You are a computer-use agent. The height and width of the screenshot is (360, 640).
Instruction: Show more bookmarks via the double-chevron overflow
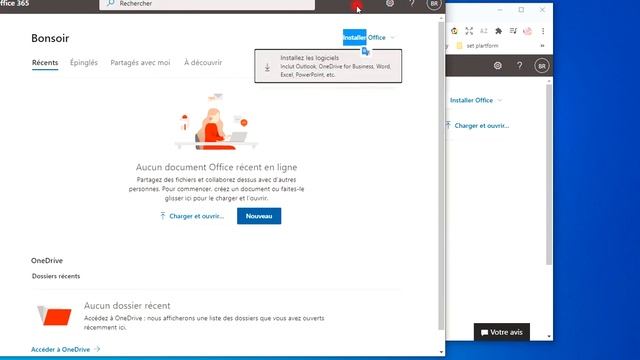pyautogui.click(x=542, y=46)
